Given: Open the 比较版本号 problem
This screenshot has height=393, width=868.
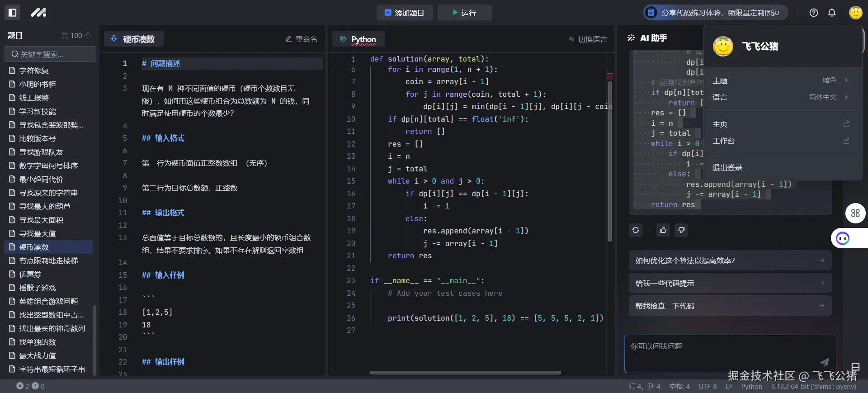Looking at the screenshot, I should (48, 138).
